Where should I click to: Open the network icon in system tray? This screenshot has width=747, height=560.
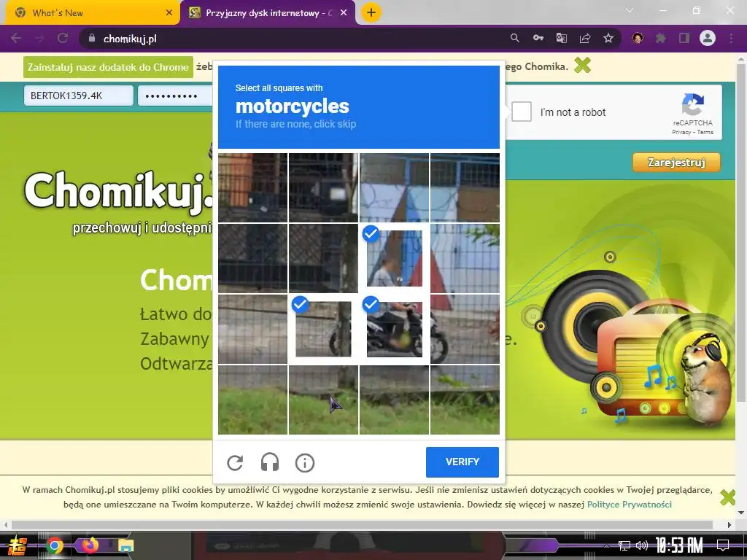coord(624,545)
